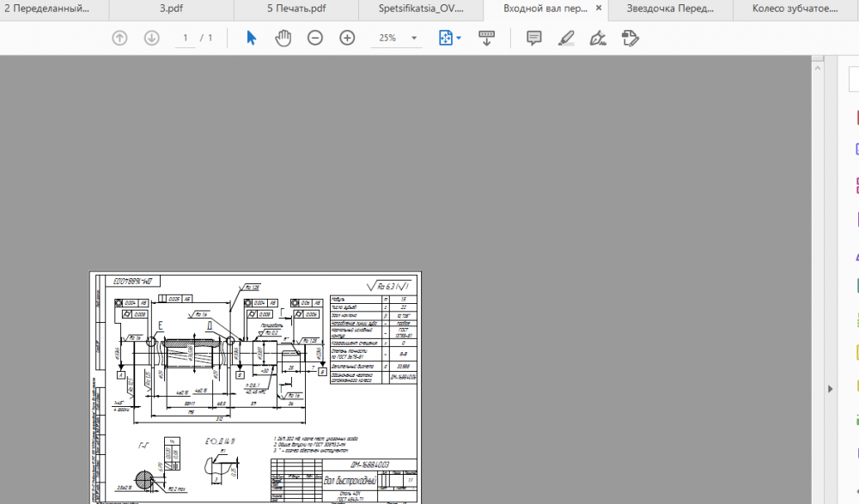859x504 pixels.
Task: Select the Highlight text tool
Action: coord(565,38)
